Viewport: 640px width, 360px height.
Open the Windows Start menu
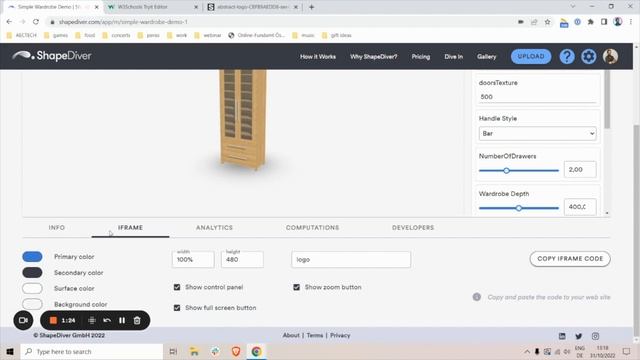10,351
